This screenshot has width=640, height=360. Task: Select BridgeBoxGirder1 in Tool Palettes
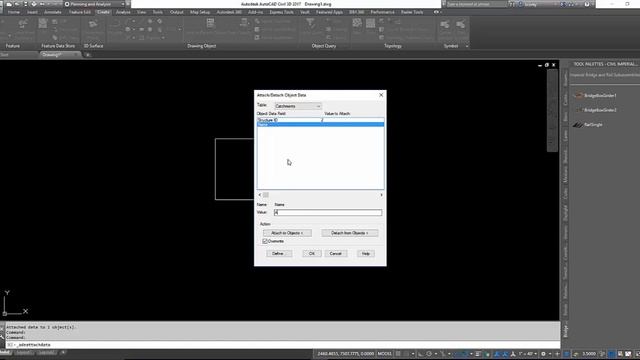tap(596, 96)
